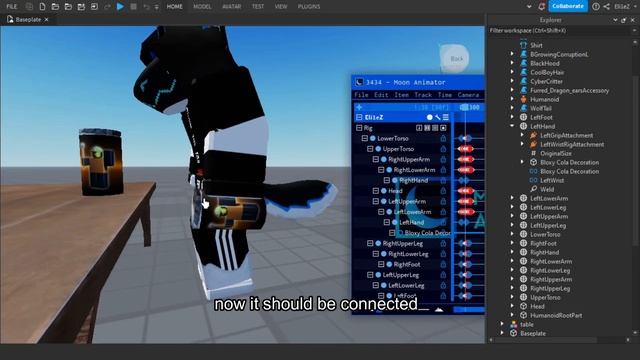Open the PLUGINS ribbon tab
This screenshot has width=640, height=360.
pyautogui.click(x=309, y=7)
